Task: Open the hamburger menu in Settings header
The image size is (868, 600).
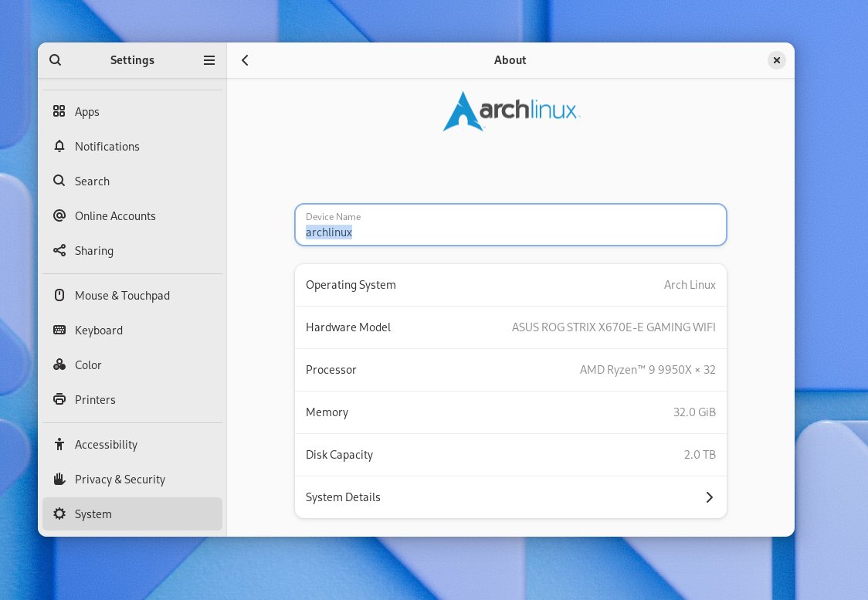Action: click(209, 60)
